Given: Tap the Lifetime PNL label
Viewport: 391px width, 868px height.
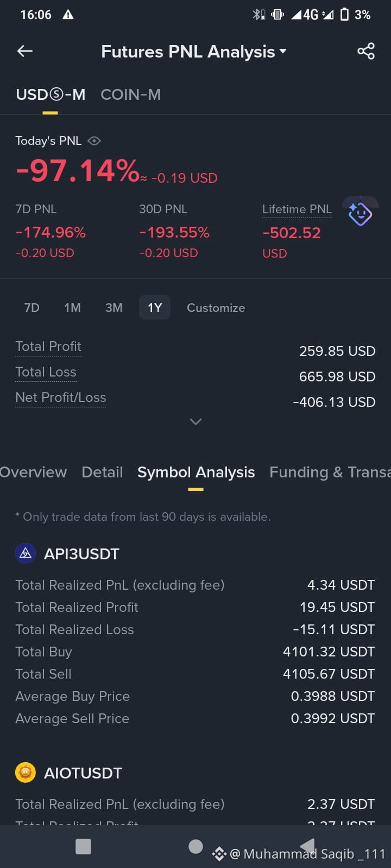Looking at the screenshot, I should (x=297, y=209).
